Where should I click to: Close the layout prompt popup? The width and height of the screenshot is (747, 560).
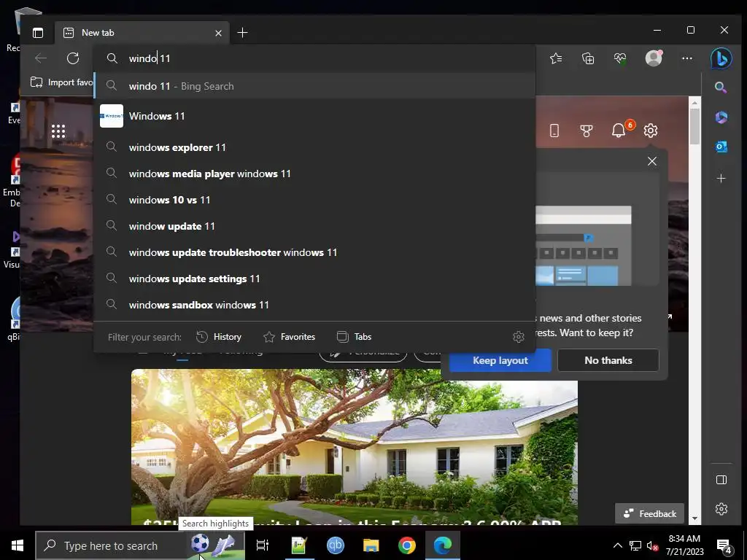651,161
